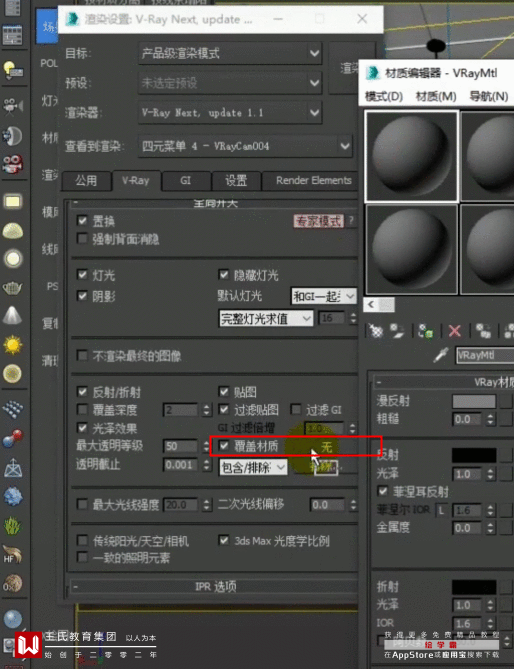The height and width of the screenshot is (669, 514).
Task: Click the 专家模式 expert mode button
Action: (318, 221)
